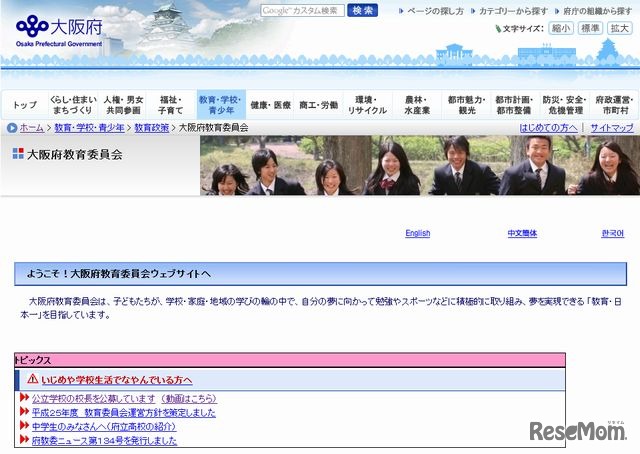The image size is (640, 454).
Task: Click the 検索 search button
Action: [x=363, y=11]
